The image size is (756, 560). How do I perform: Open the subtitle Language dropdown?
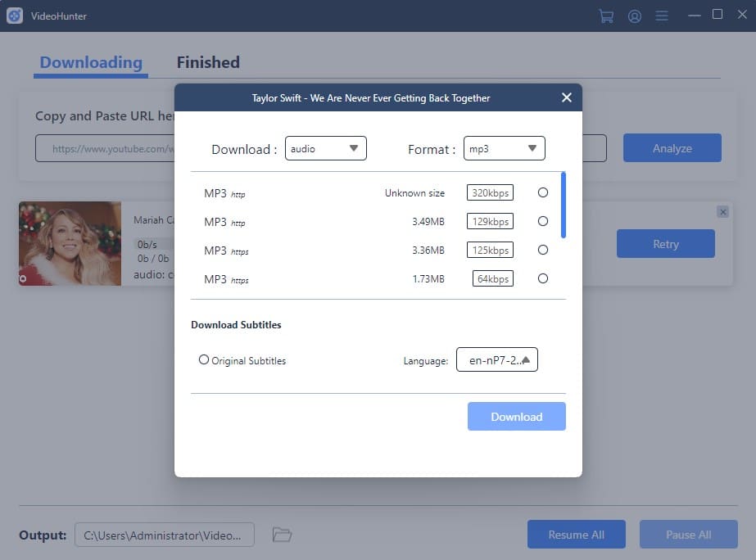coord(496,359)
